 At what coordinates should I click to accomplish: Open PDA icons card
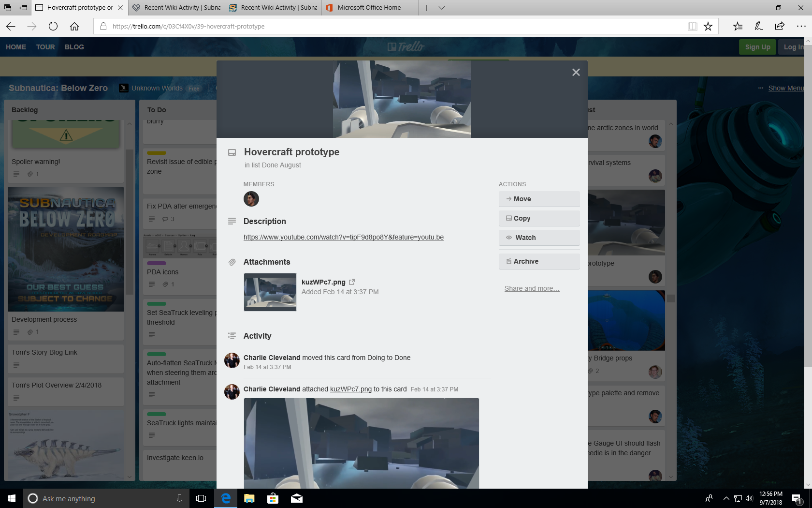point(180,264)
